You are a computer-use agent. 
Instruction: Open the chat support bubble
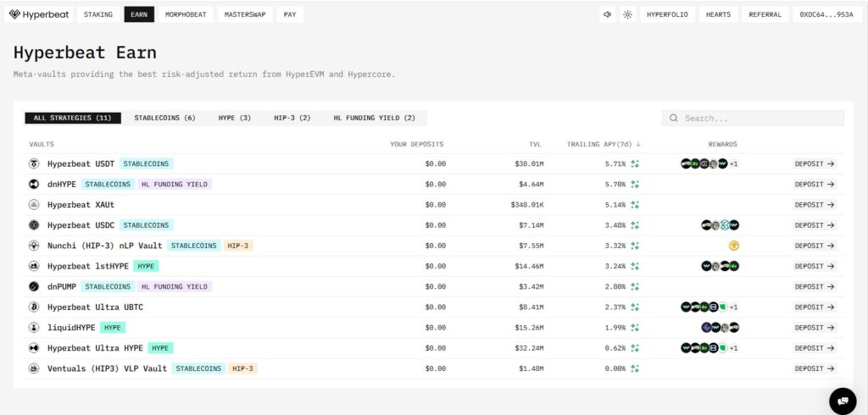coord(843,400)
